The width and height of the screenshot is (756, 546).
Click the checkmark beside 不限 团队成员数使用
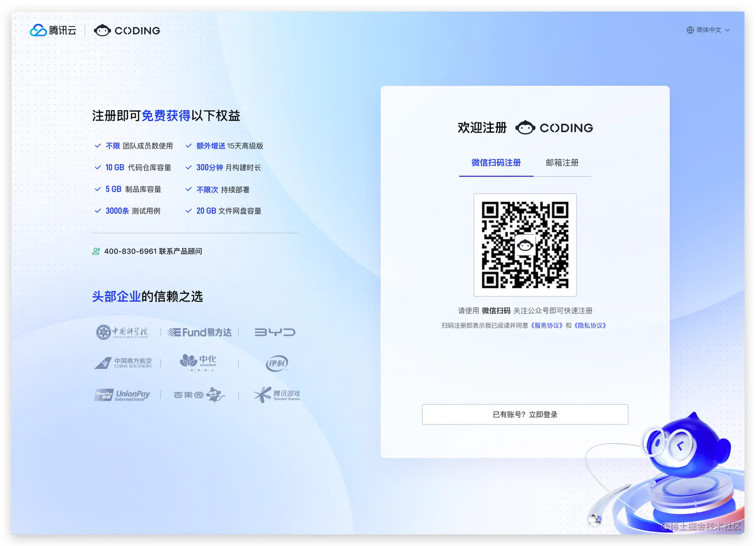[x=98, y=146]
